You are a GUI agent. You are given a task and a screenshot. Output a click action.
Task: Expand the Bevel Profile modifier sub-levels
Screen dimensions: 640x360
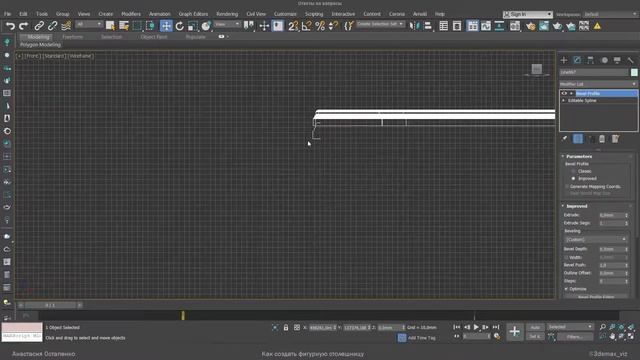pos(571,93)
